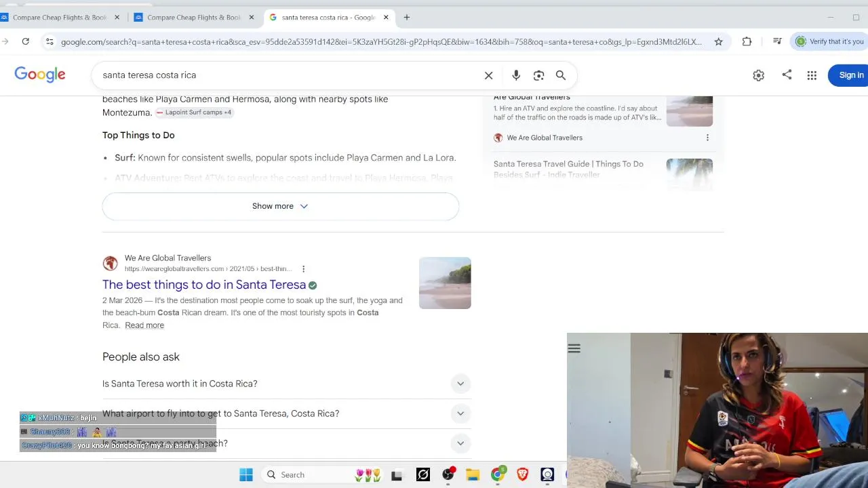This screenshot has width=868, height=488.
Task: Open 'The best things to do in Santa Teresa'
Action: coord(204,285)
